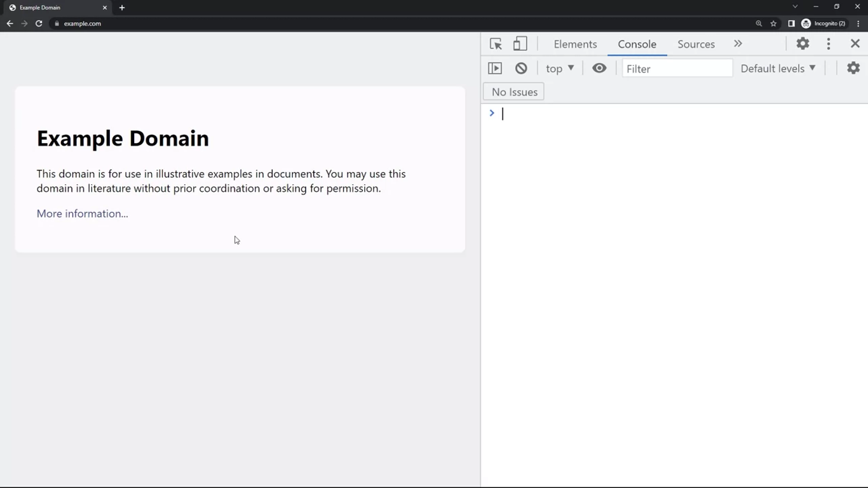The height and width of the screenshot is (488, 868).
Task: Follow the More information... link
Action: 83,214
